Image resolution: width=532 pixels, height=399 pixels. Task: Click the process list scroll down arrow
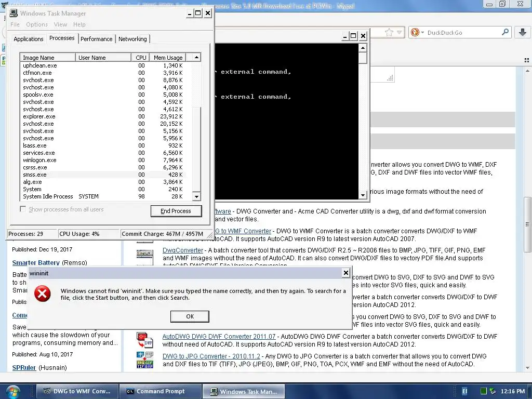click(196, 196)
